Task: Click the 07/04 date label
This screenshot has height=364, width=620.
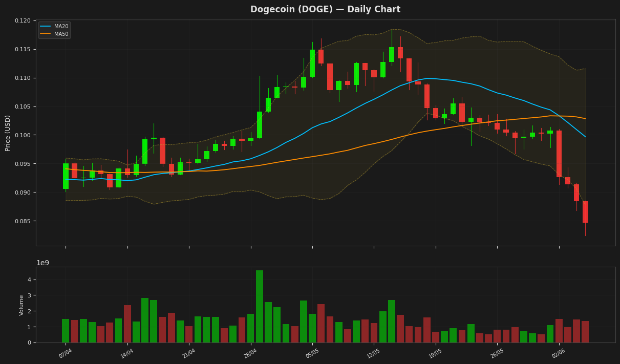Action: point(65,353)
